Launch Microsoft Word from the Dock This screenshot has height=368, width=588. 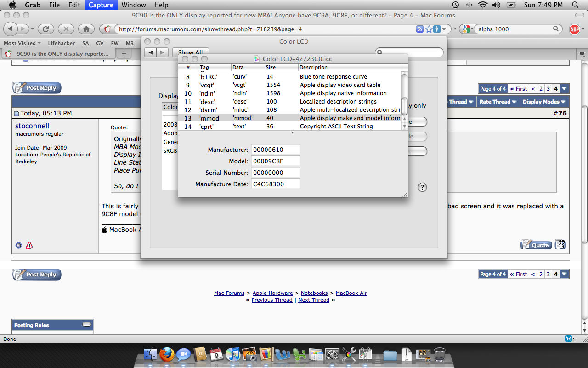pos(282,354)
